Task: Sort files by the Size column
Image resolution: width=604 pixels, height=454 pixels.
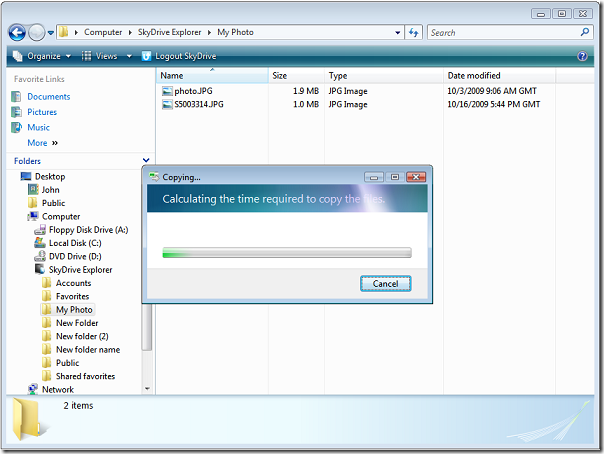Action: pyautogui.click(x=296, y=75)
